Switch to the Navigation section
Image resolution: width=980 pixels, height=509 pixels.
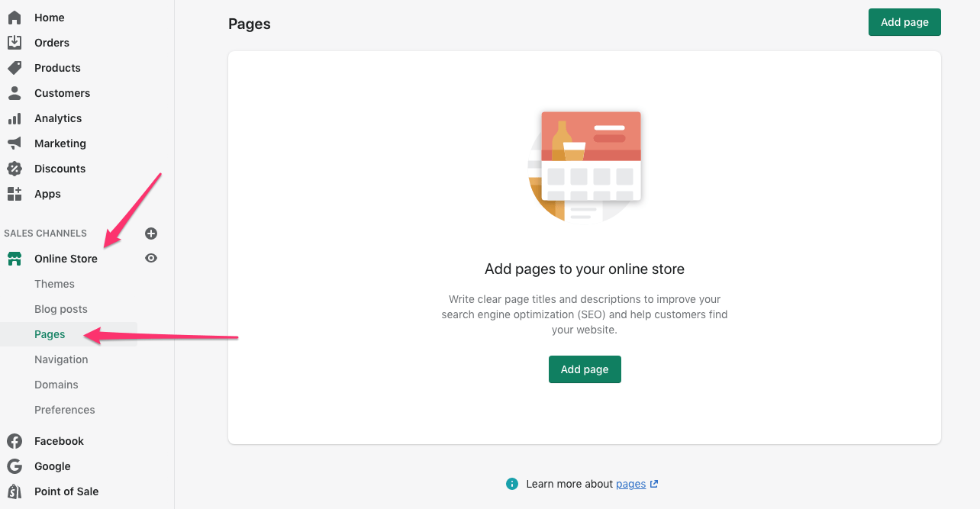coord(62,359)
